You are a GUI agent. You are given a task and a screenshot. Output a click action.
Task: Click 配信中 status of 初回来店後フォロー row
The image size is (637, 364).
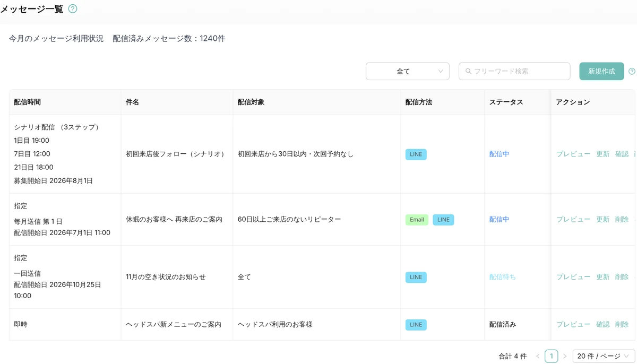point(500,154)
